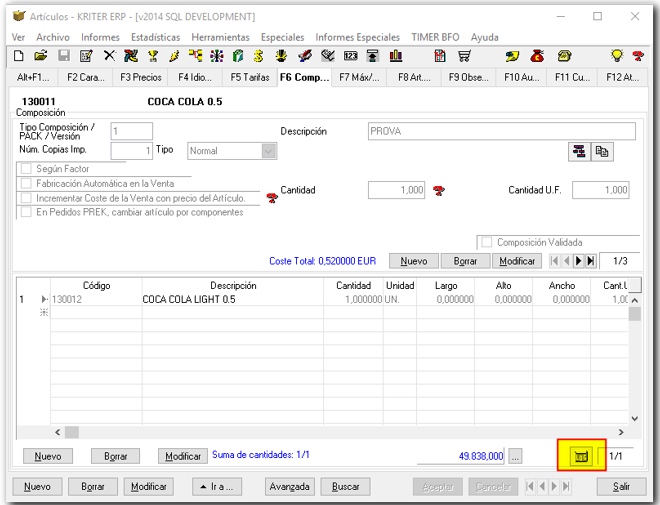Click the composition tree icon beside Descripción
This screenshot has height=505, width=660.
point(579,152)
